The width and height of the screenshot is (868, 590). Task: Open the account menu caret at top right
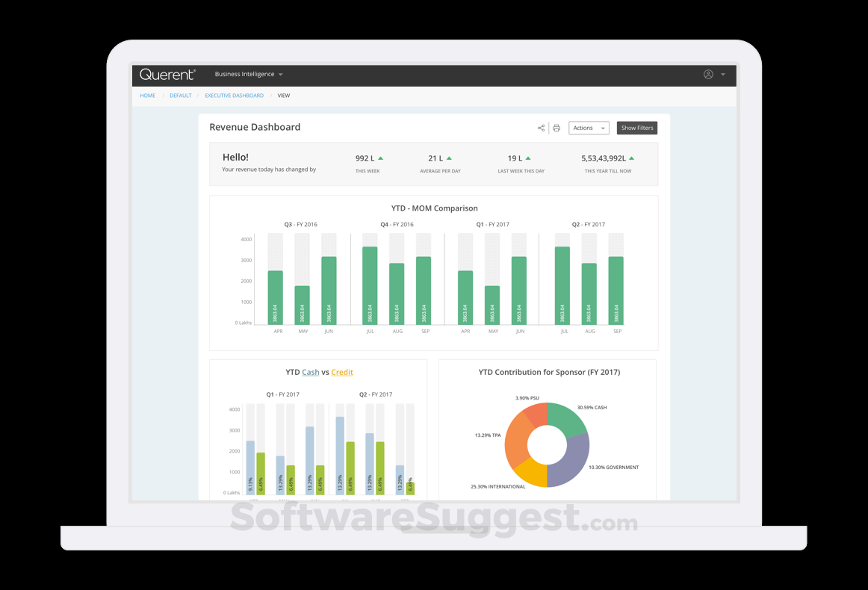point(722,74)
